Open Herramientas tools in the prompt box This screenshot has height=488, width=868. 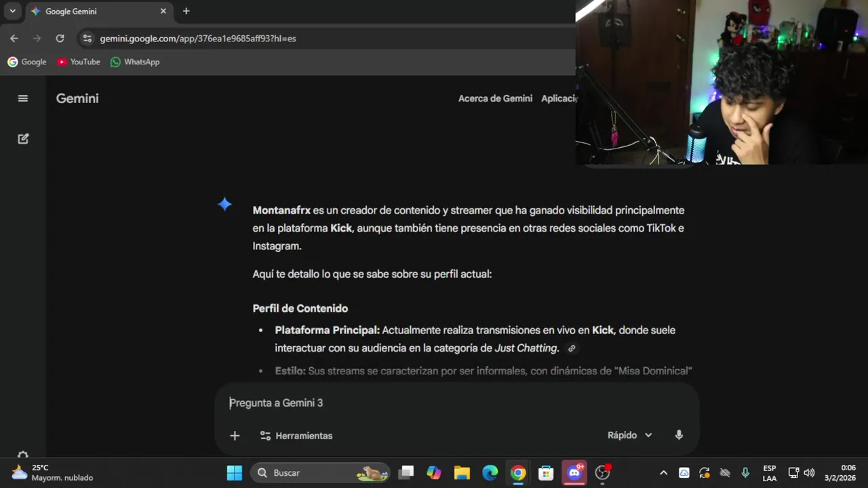(296, 436)
